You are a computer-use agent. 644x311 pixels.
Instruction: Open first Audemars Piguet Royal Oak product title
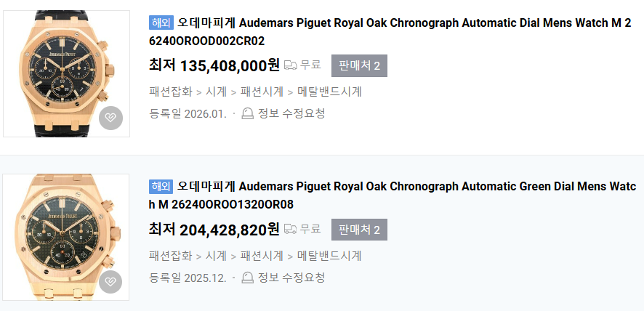(403, 23)
